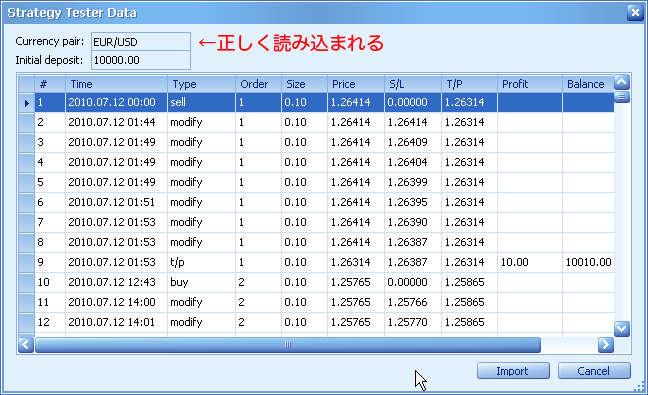648x395 pixels.
Task: Click the Import button
Action: 513,371
